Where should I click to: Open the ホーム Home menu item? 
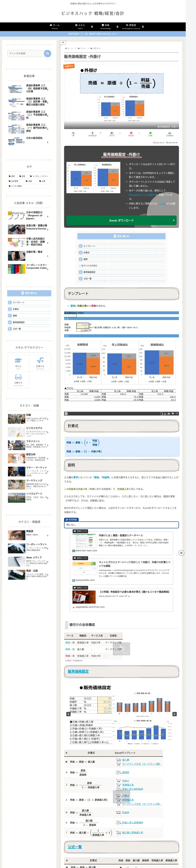[55, 27]
